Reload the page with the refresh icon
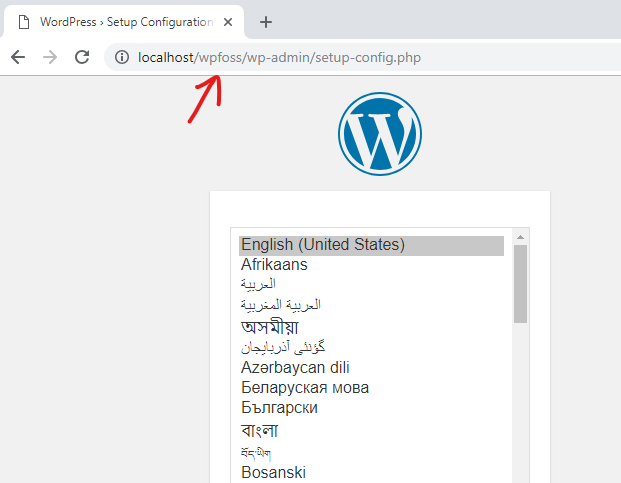The width and height of the screenshot is (621, 483). [x=82, y=57]
